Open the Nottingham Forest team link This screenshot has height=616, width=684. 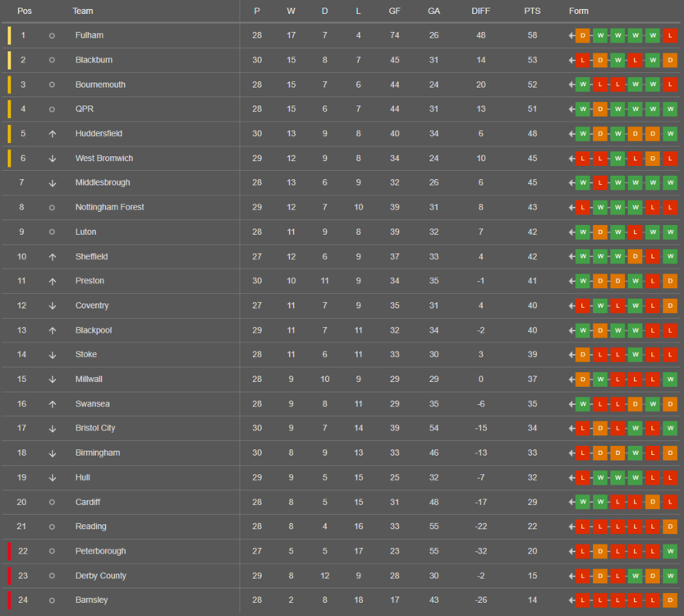(x=109, y=208)
